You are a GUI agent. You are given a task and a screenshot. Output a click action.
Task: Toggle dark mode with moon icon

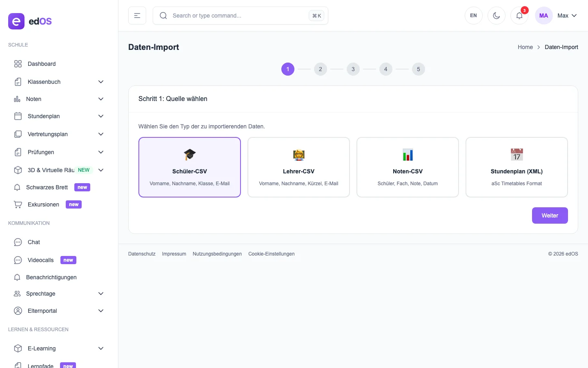[496, 16]
